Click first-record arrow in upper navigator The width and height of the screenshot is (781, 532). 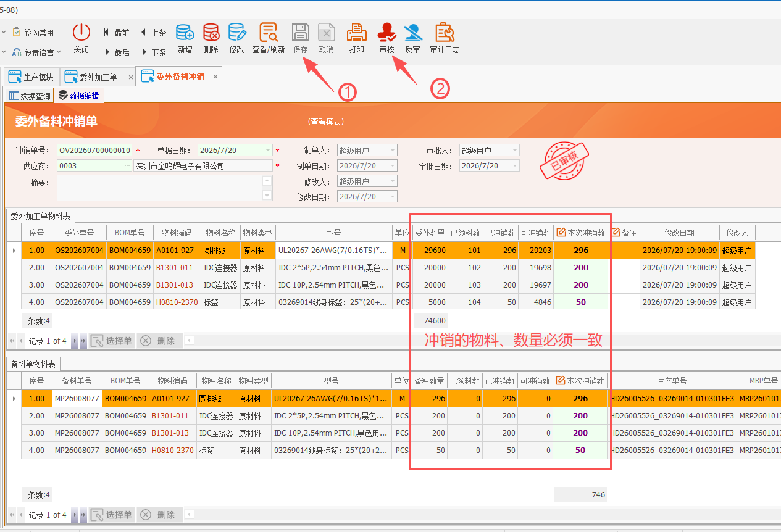click(x=12, y=341)
